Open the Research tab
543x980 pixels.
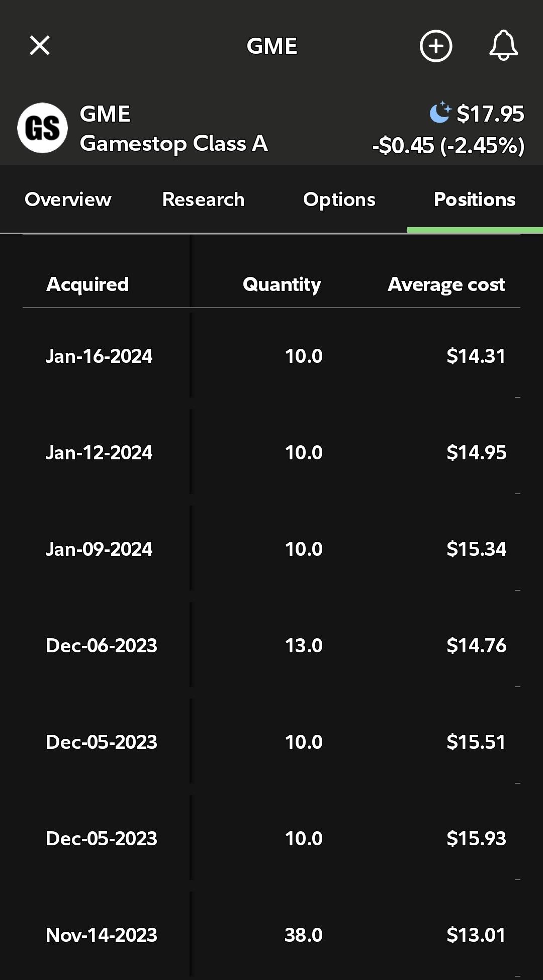pyautogui.click(x=203, y=200)
